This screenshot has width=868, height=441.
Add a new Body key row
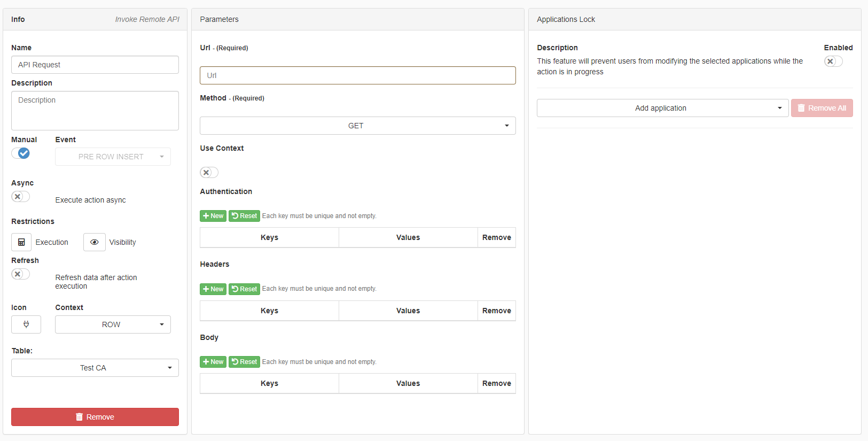point(213,362)
